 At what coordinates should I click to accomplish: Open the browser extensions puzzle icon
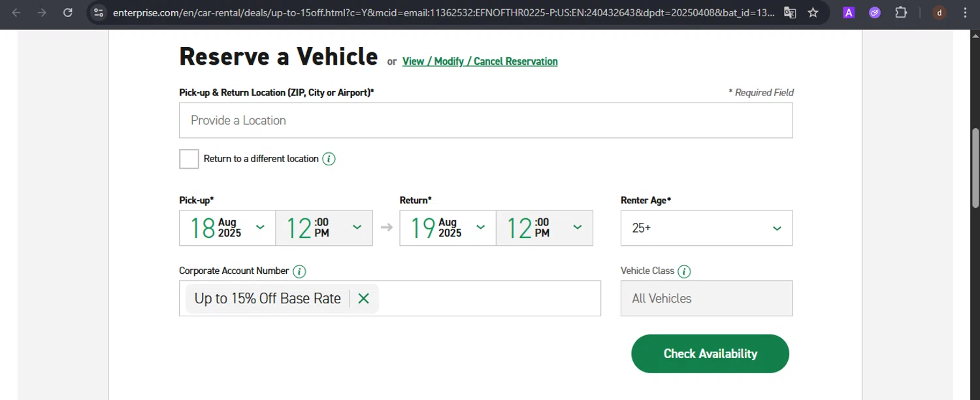coord(901,12)
